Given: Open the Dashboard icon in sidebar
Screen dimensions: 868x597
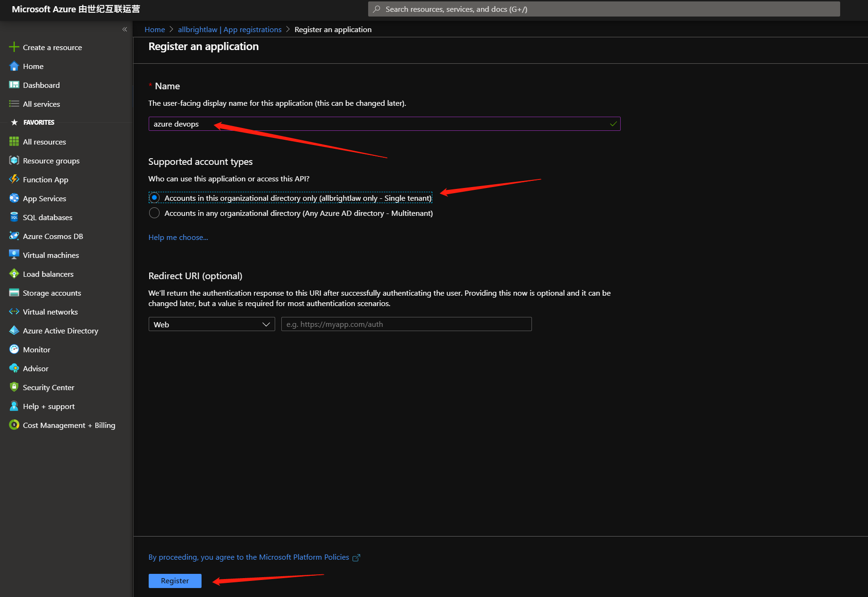Looking at the screenshot, I should click(14, 85).
